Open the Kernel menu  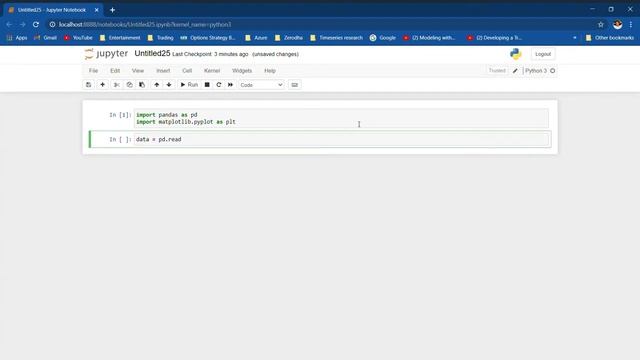point(212,71)
